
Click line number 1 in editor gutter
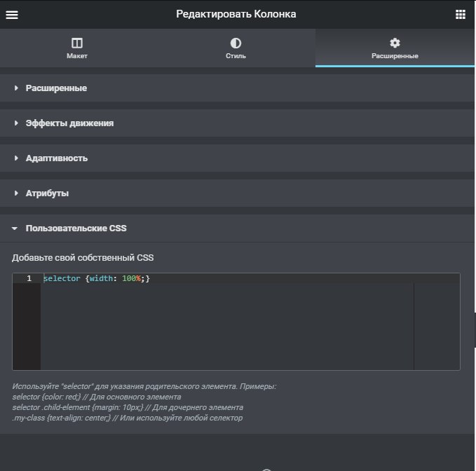click(29, 278)
